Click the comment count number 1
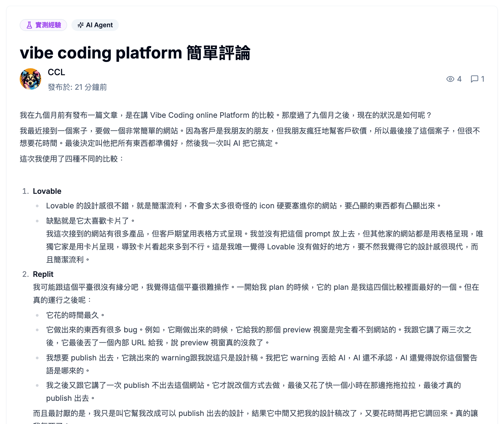The height and width of the screenshot is (424, 504). coord(483,79)
